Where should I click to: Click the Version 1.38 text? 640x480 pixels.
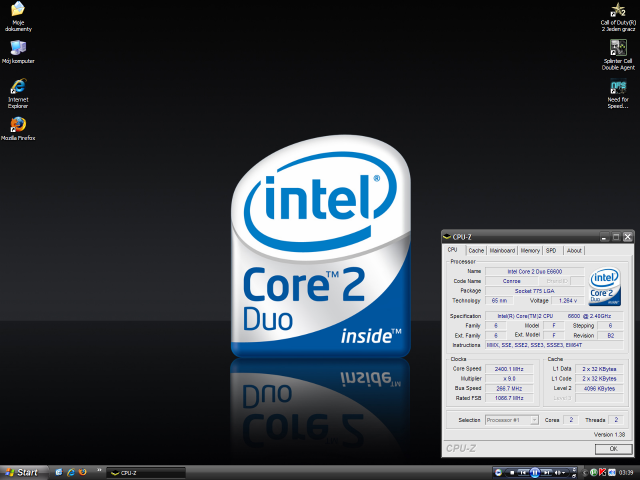pos(609,434)
